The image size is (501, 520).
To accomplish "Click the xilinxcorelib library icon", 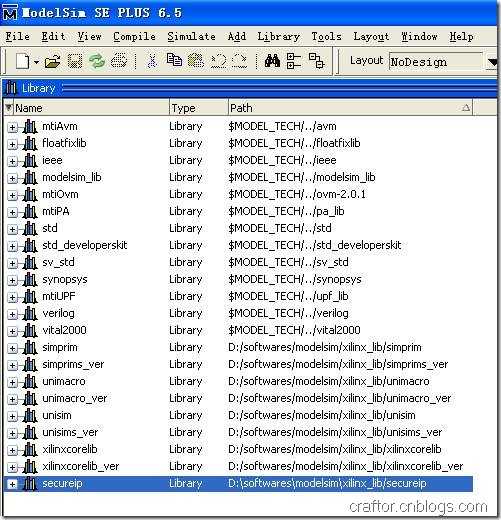I will click(x=30, y=449).
